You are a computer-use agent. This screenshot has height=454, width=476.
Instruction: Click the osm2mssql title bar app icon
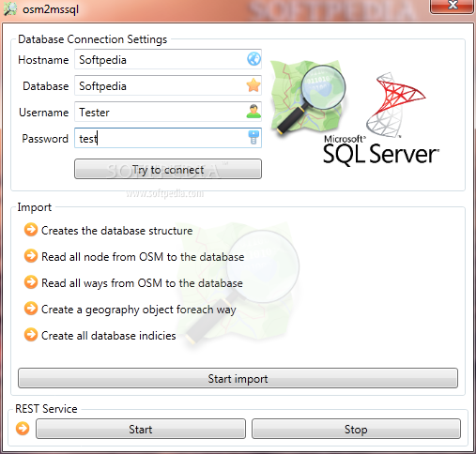click(x=10, y=8)
